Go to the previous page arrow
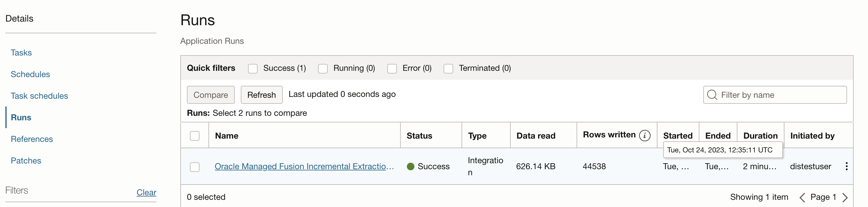The height and width of the screenshot is (207, 868). 802,197
